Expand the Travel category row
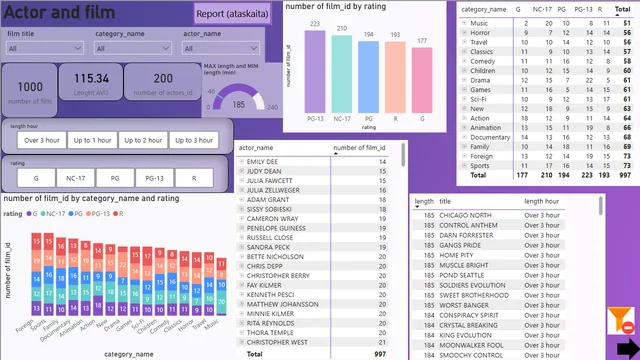Viewport: 640px width, 360px height. pos(464,42)
